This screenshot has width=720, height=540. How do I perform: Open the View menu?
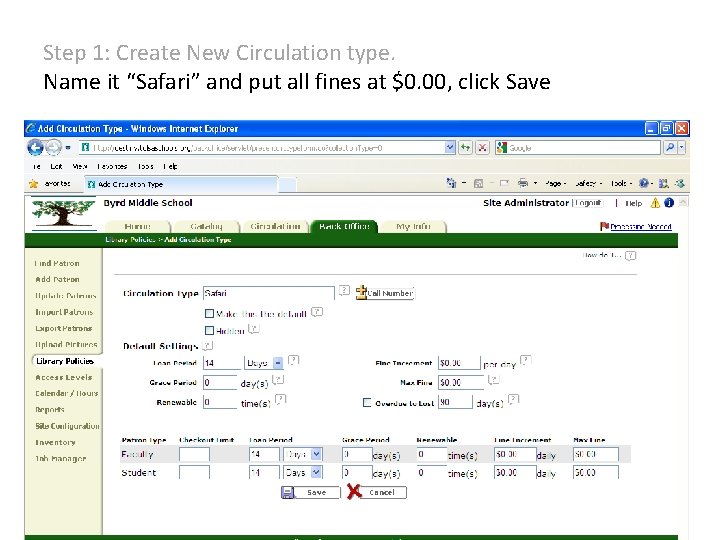pyautogui.click(x=80, y=166)
